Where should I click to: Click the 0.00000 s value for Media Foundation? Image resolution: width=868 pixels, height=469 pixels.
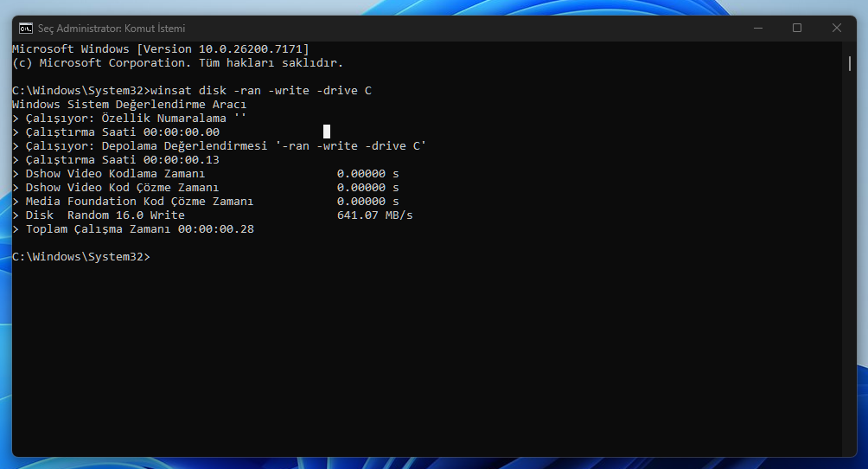point(367,202)
